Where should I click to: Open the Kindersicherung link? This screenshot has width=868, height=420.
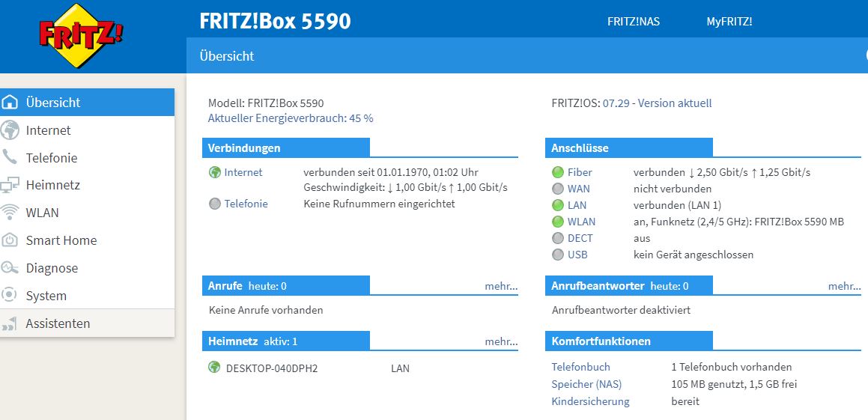[590, 401]
